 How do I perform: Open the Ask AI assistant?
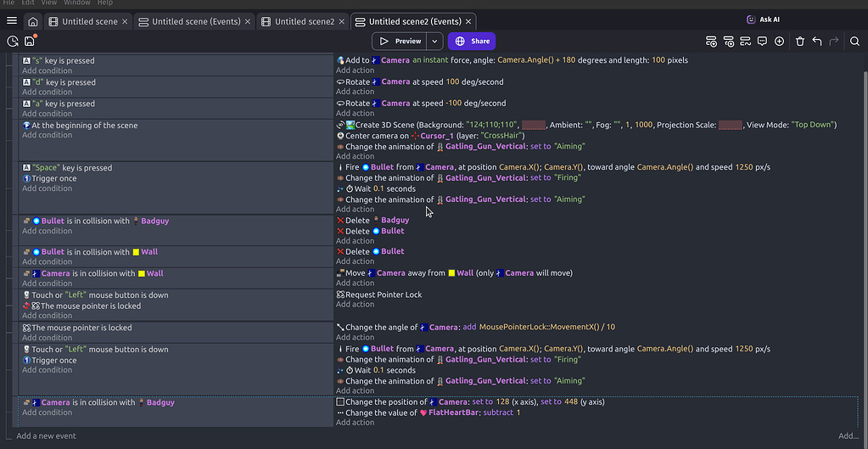(x=763, y=20)
